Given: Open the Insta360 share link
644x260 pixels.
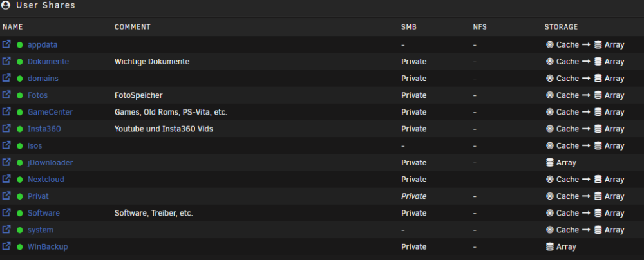Looking at the screenshot, I should tap(44, 129).
